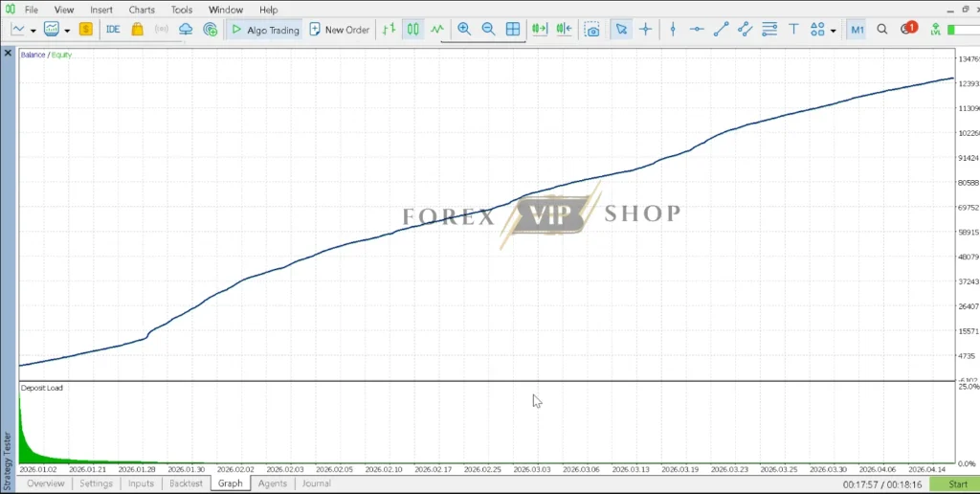
Task: Open the Window menu
Action: pos(226,10)
